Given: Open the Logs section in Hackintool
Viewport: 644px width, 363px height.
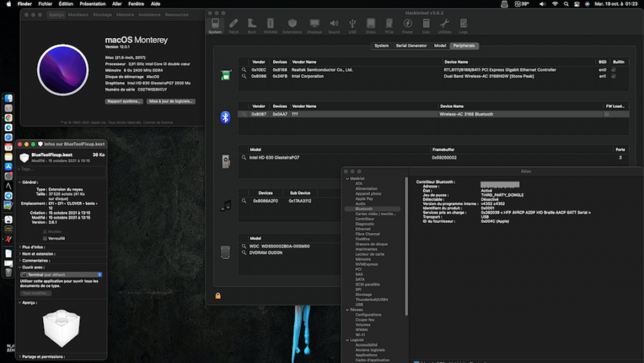Looking at the screenshot, I should [463, 26].
